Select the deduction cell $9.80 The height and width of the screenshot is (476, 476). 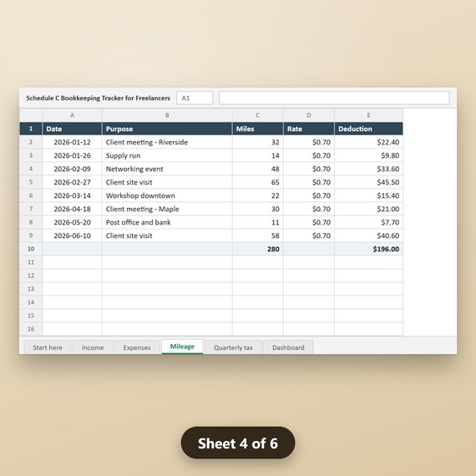pos(368,155)
